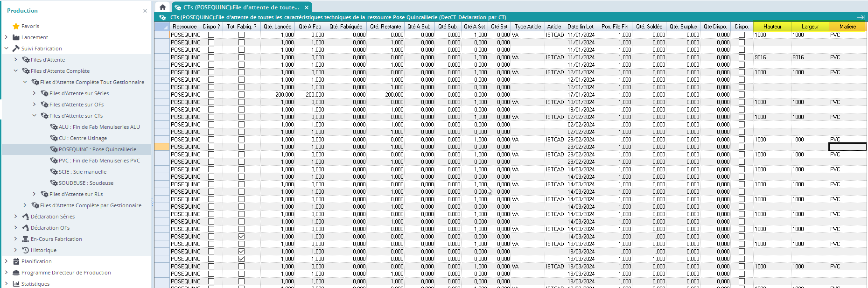Click the Programme Directeur de Production icon
Viewport: 868px width, 288px height.
click(16, 273)
